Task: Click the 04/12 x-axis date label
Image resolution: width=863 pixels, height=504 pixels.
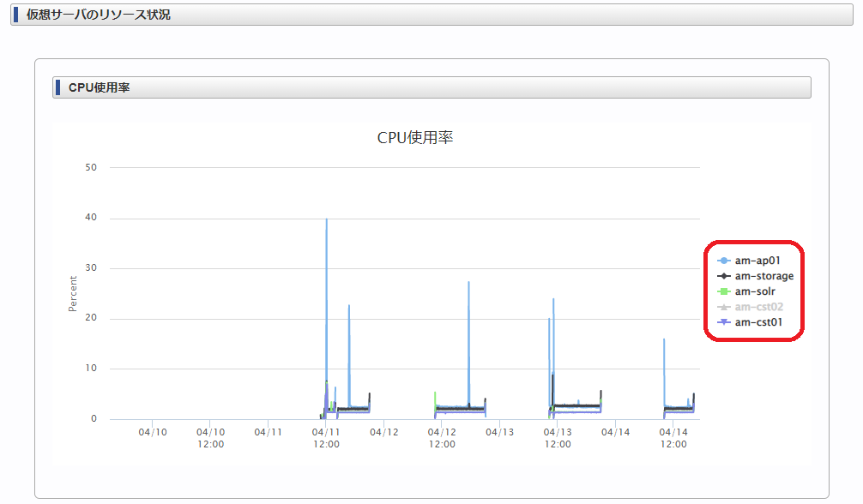Action: point(384,433)
